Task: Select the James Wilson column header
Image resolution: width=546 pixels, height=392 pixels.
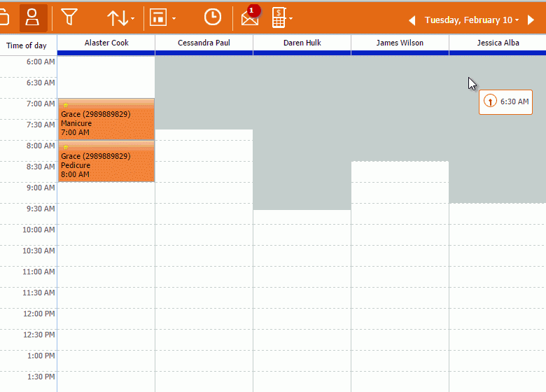Action: [400, 43]
